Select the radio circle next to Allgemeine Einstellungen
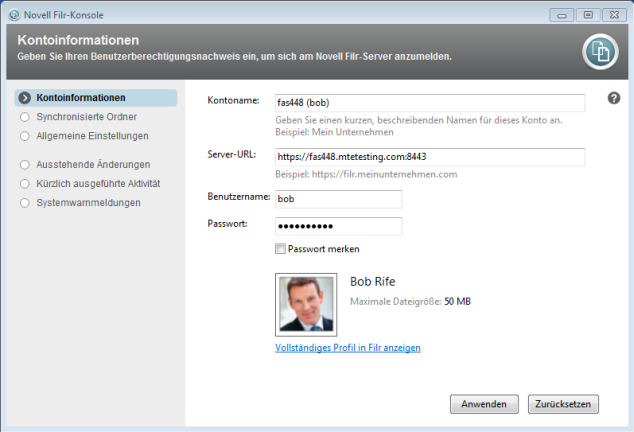Image resolution: width=634 pixels, height=432 pixels. pos(25,136)
